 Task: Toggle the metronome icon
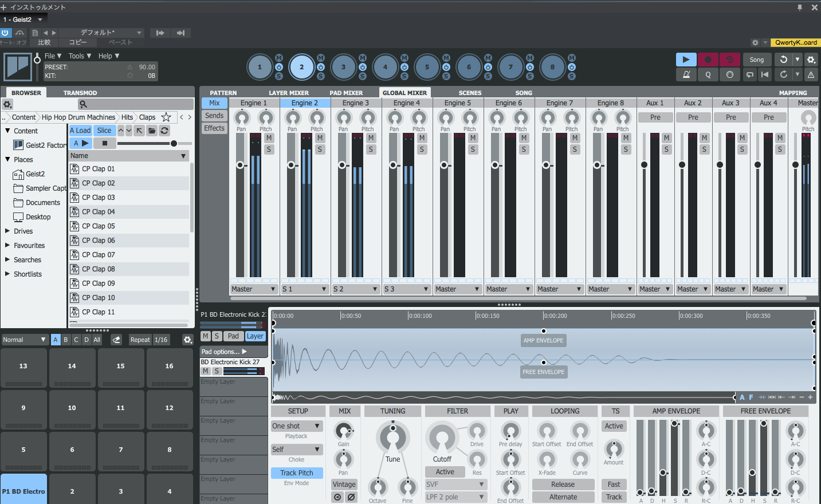click(x=686, y=74)
